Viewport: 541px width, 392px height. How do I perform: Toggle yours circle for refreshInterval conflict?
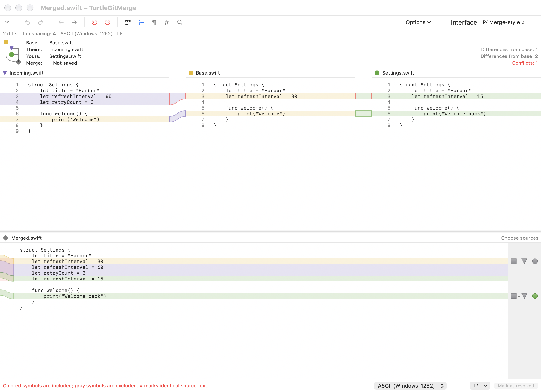535,261
